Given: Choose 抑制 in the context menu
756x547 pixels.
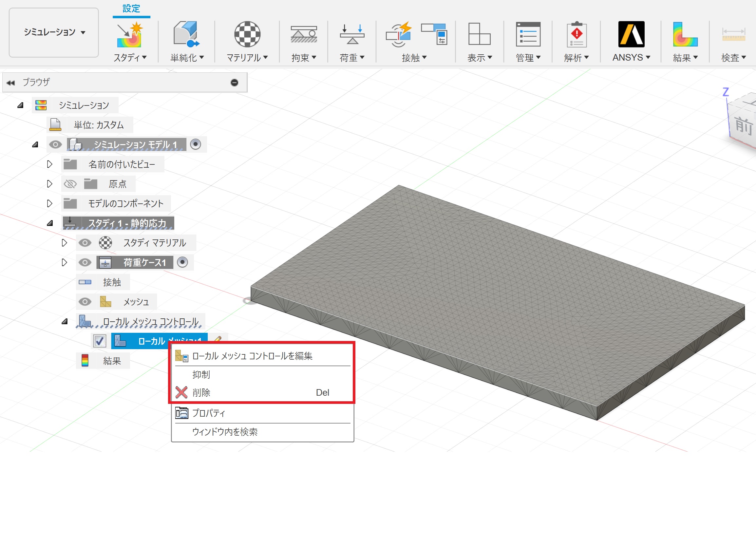Looking at the screenshot, I should (263, 375).
